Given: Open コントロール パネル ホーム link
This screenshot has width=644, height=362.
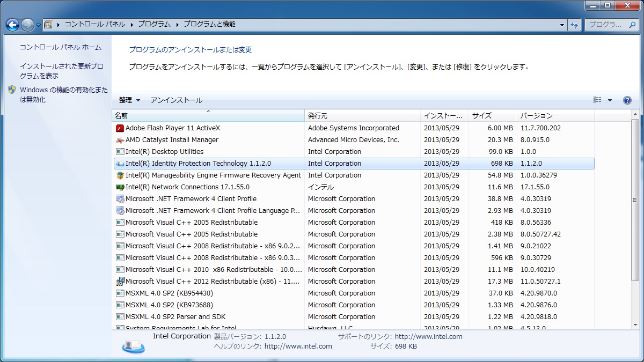Looking at the screenshot, I should click(61, 47).
